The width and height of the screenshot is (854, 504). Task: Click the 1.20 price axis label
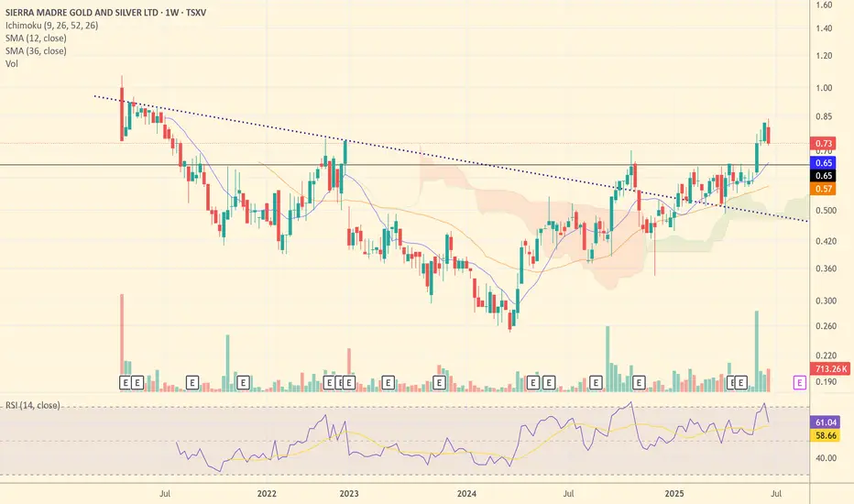pyautogui.click(x=824, y=56)
